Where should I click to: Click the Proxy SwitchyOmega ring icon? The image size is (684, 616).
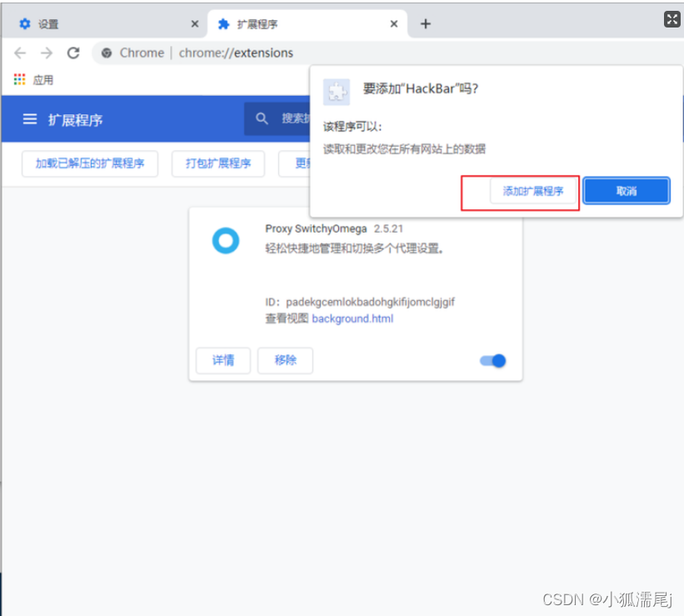(226, 241)
